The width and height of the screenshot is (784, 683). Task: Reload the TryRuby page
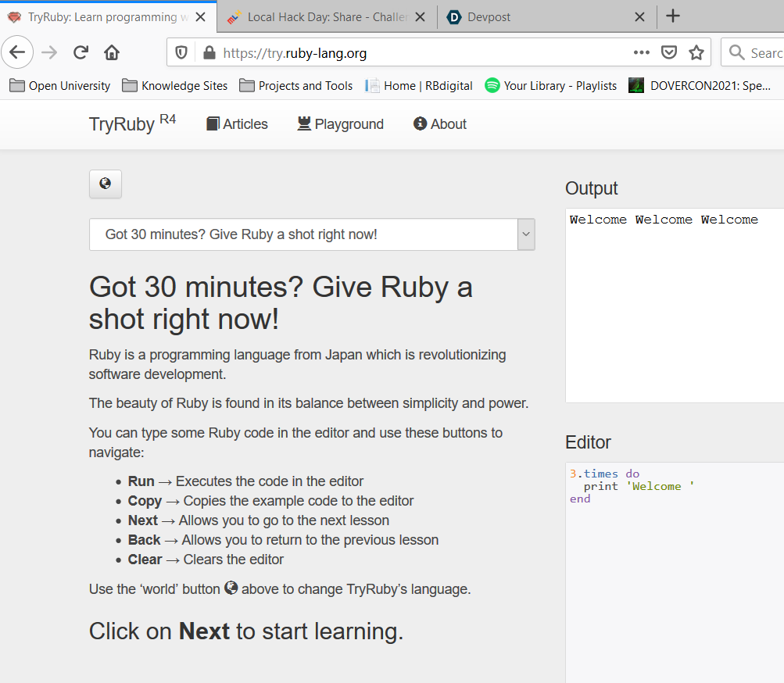pos(81,52)
